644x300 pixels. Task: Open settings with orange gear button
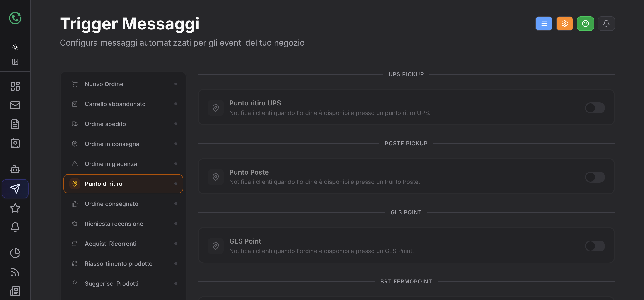click(x=564, y=24)
